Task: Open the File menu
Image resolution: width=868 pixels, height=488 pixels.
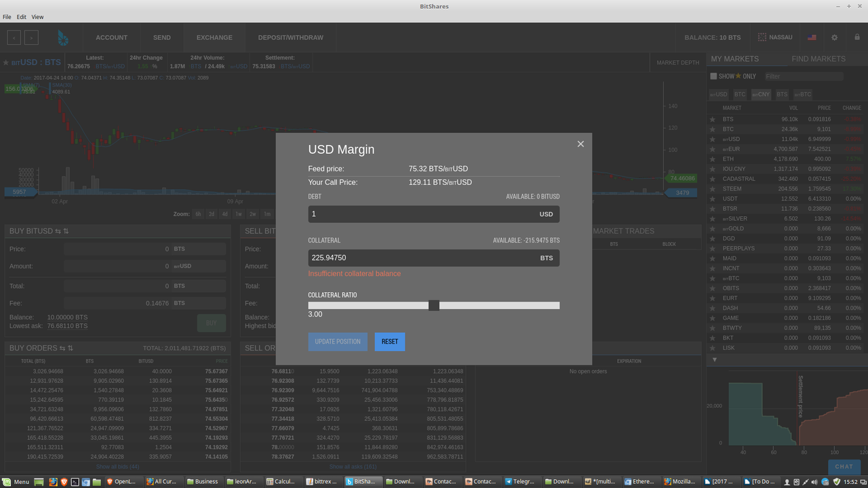Action: 7,17
